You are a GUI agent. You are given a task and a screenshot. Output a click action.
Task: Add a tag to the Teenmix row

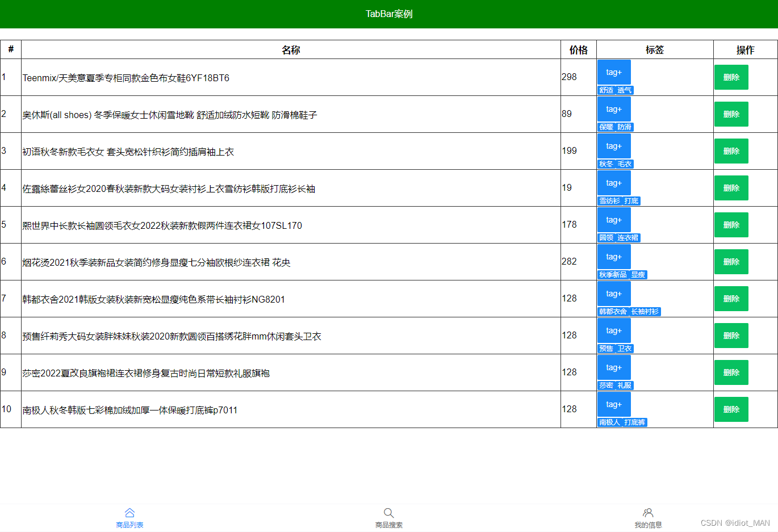click(x=614, y=72)
